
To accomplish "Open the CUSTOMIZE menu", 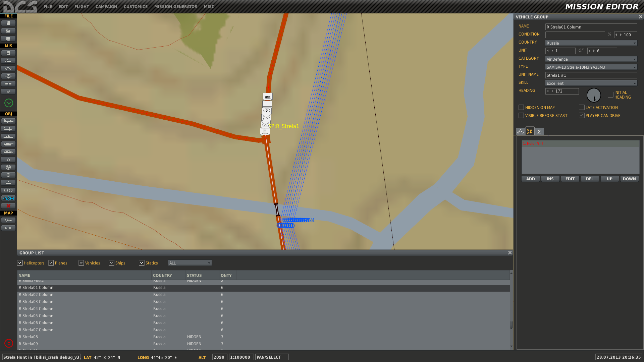I will [x=136, y=7].
